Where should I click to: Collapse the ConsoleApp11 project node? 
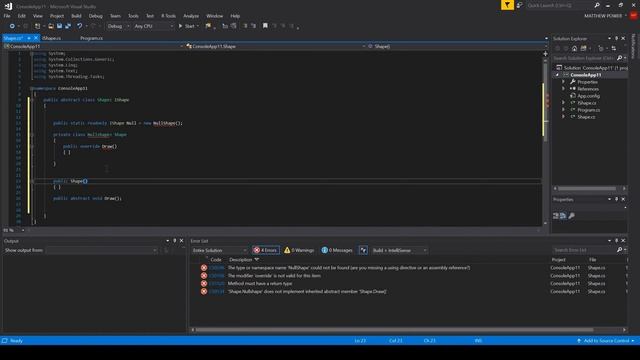pos(557,75)
